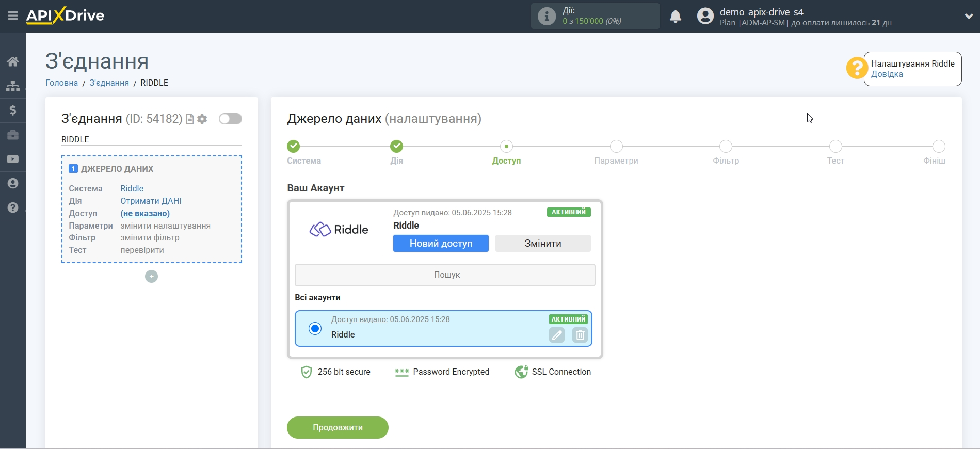Click the Пошук search field
This screenshot has width=980, height=449.
pos(445,275)
